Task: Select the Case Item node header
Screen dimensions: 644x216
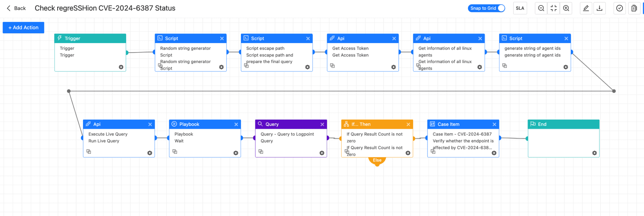Action: [459, 124]
